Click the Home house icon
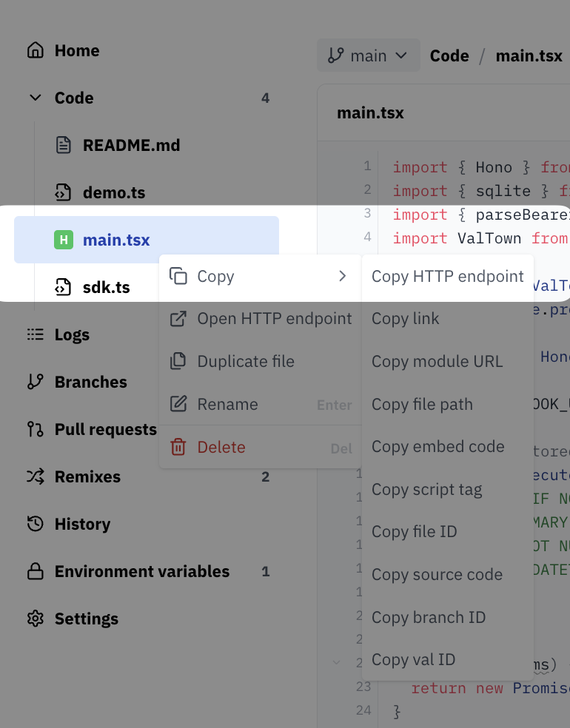This screenshot has width=570, height=728. [x=35, y=50]
